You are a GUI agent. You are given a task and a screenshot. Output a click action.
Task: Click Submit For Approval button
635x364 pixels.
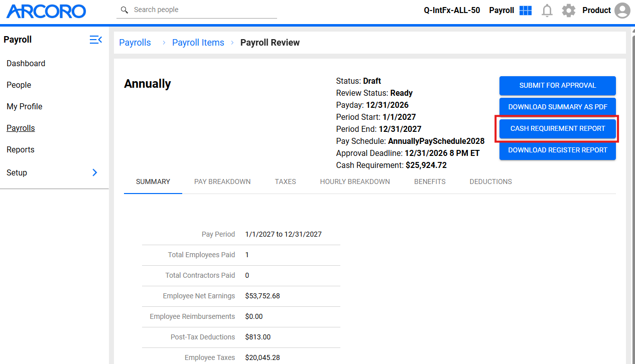[x=558, y=86]
